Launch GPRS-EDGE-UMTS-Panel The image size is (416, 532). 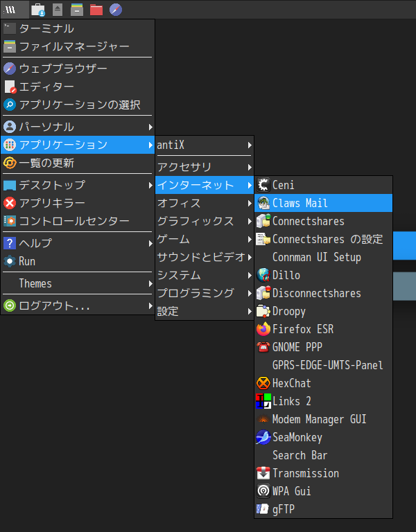(x=323, y=365)
